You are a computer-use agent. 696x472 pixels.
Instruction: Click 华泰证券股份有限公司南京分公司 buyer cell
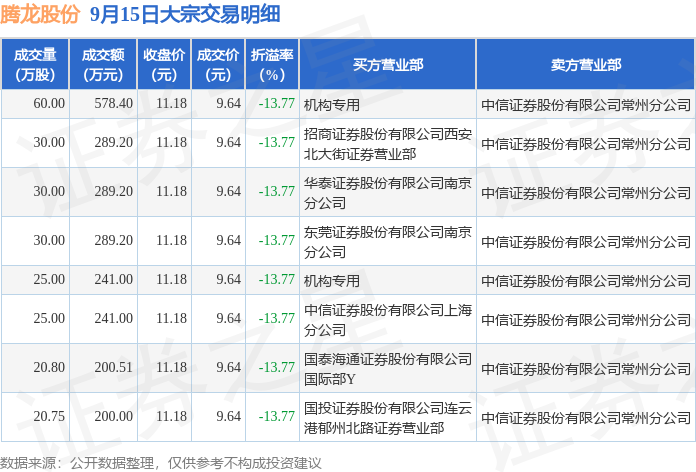tap(388, 193)
